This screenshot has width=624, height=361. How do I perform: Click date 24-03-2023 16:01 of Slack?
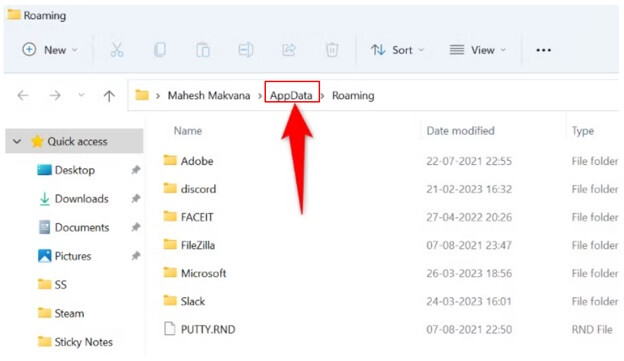coord(469,301)
